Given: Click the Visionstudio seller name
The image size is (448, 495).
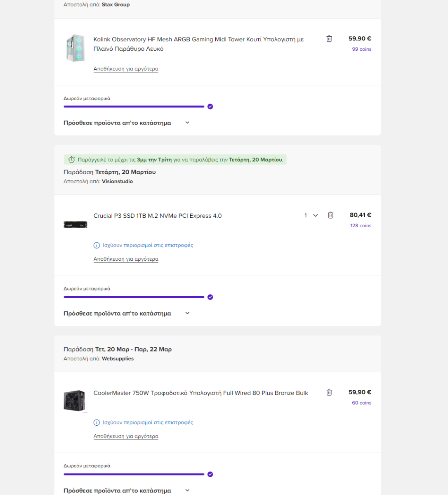Looking at the screenshot, I should coord(118,181).
